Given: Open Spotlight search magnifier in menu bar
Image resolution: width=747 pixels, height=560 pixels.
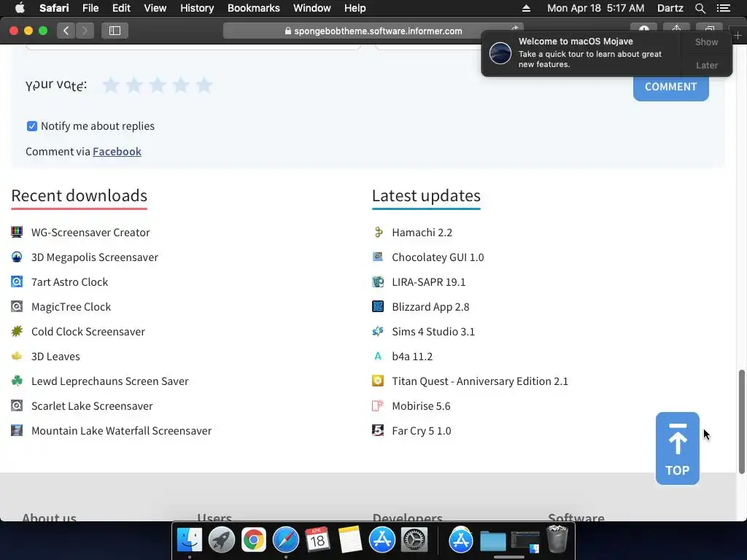Looking at the screenshot, I should pos(700,8).
